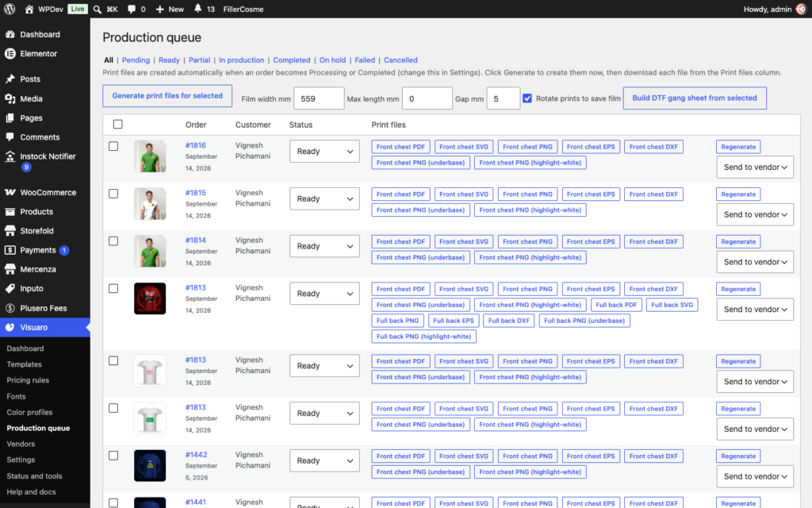This screenshot has width=812, height=508.
Task: Click Generate print files for selected
Action: pyautogui.click(x=167, y=96)
